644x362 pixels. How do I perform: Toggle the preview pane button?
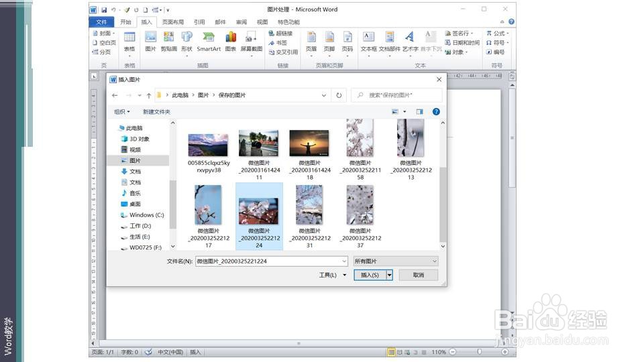point(419,112)
